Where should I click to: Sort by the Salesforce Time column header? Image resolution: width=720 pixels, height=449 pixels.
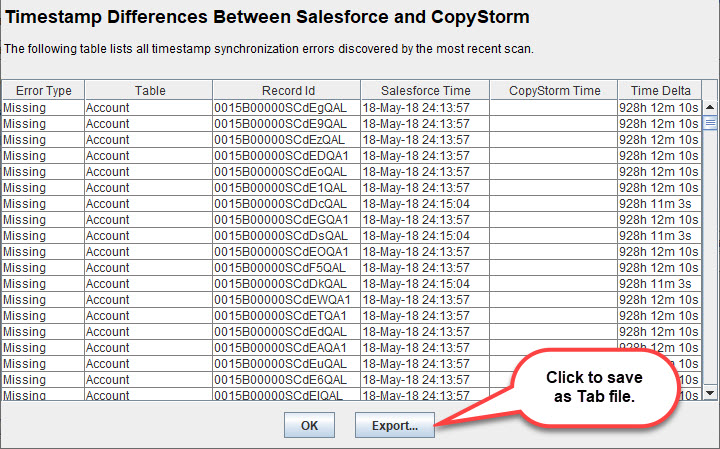pyautogui.click(x=426, y=90)
